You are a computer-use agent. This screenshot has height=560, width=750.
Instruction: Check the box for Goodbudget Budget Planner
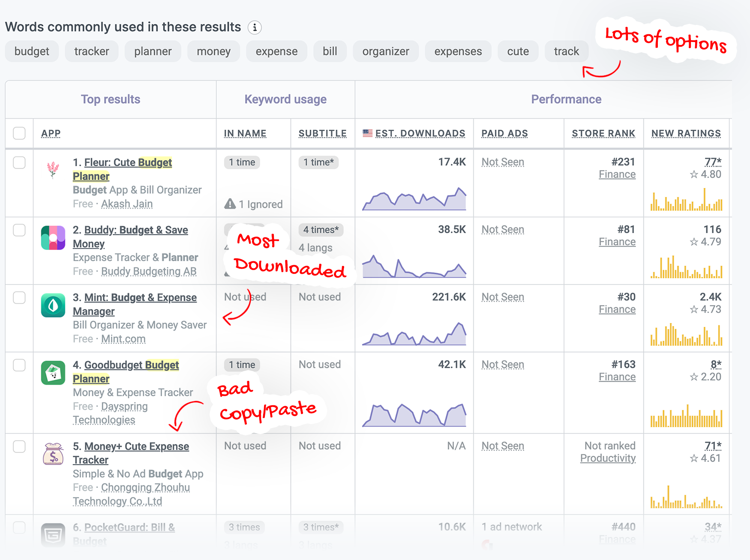pos(19,365)
